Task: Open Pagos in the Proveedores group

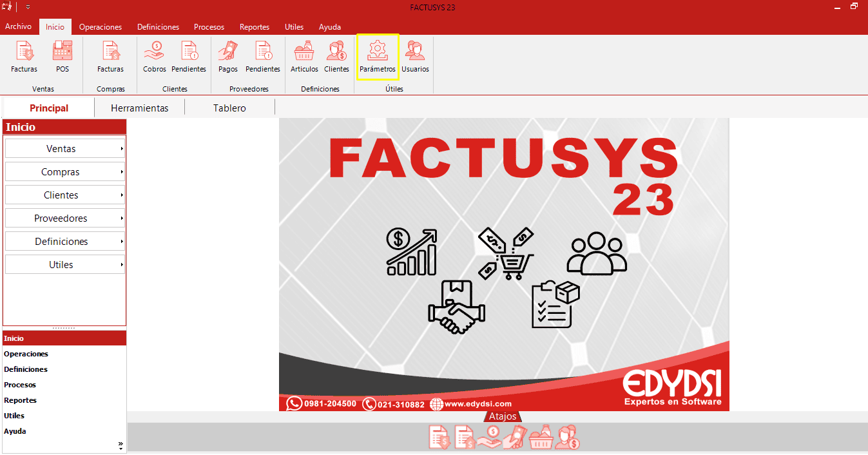Action: click(x=228, y=57)
